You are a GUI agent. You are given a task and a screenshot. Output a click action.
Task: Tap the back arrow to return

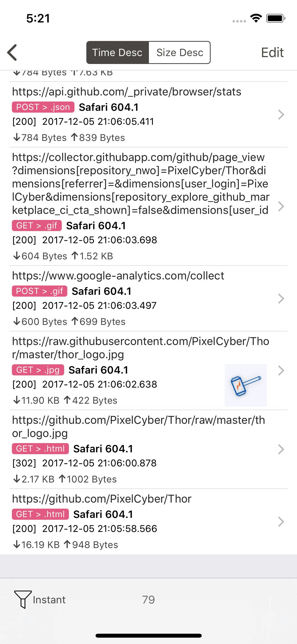12,52
